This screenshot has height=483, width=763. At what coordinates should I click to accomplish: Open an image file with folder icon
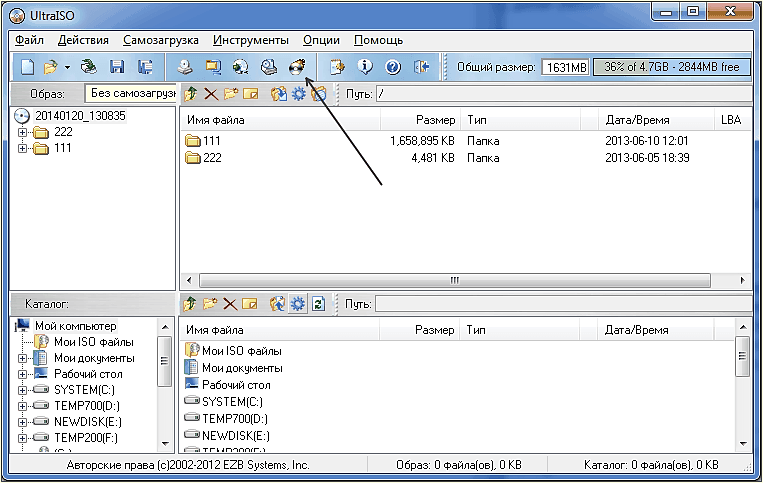click(x=50, y=67)
